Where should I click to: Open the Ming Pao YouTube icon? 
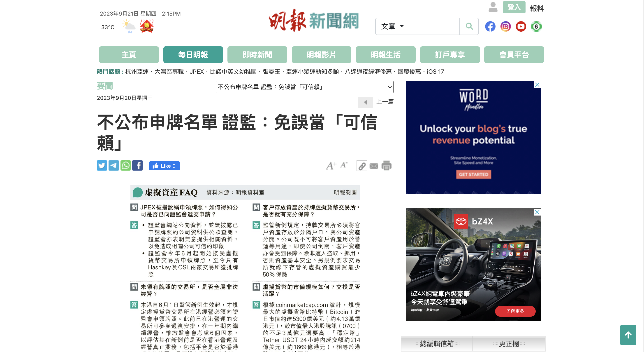(x=521, y=26)
